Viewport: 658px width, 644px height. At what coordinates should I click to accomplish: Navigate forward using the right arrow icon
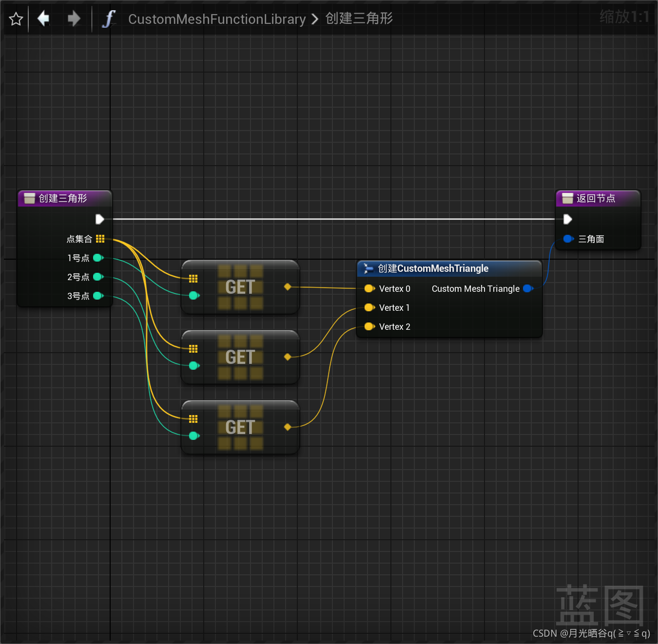[x=74, y=19]
